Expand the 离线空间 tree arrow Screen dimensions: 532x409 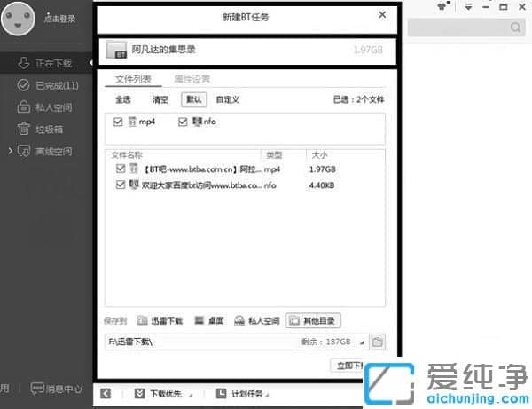[10, 151]
